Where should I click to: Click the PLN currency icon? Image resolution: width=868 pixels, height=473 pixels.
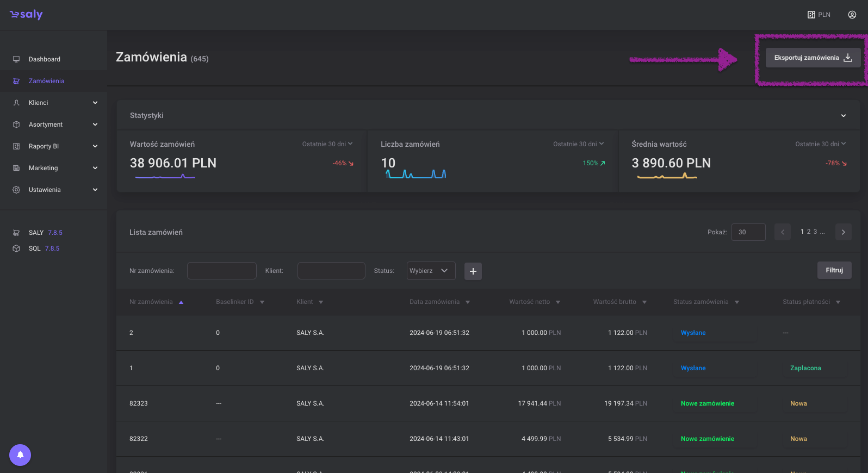click(811, 15)
